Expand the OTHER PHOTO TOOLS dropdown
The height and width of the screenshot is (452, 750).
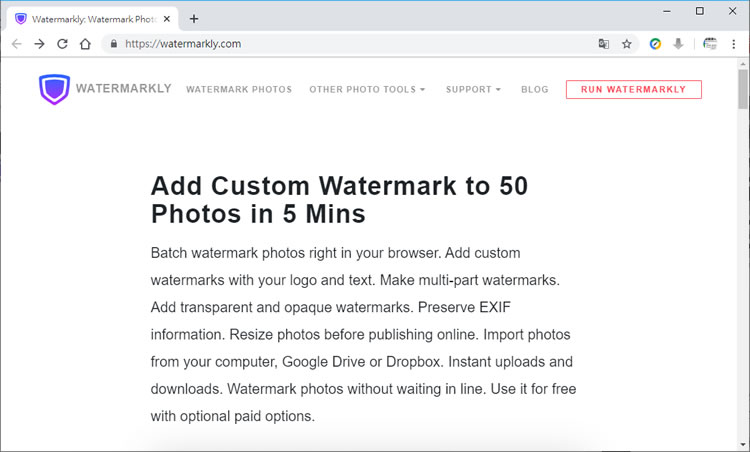[x=367, y=89]
